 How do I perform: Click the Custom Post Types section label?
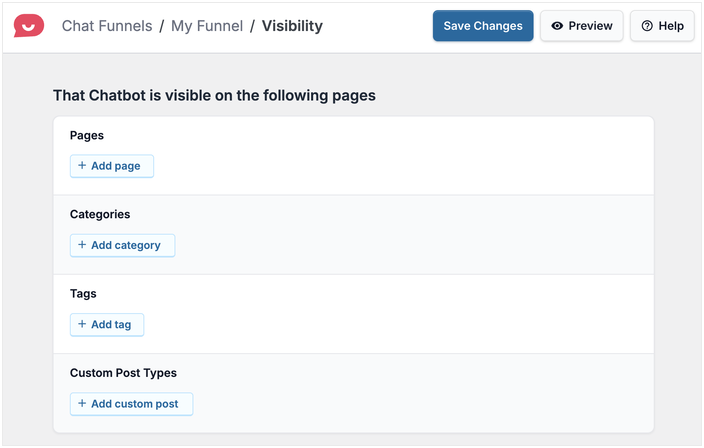coord(123,373)
